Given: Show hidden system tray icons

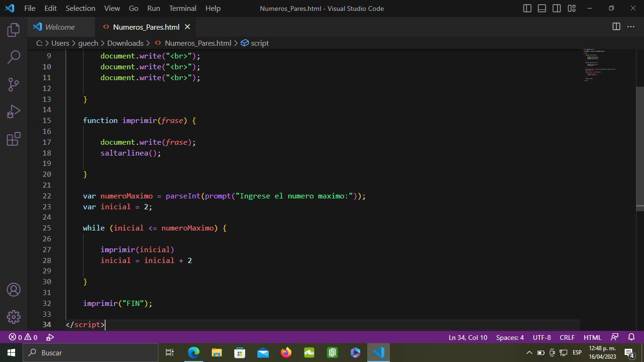Looking at the screenshot, I should point(529,353).
